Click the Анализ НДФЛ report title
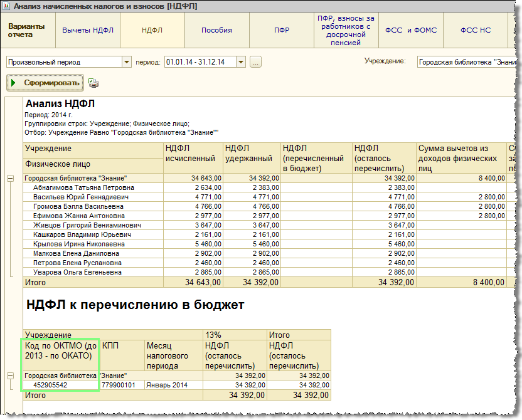Screen dimensions: 522x420 coord(60,104)
